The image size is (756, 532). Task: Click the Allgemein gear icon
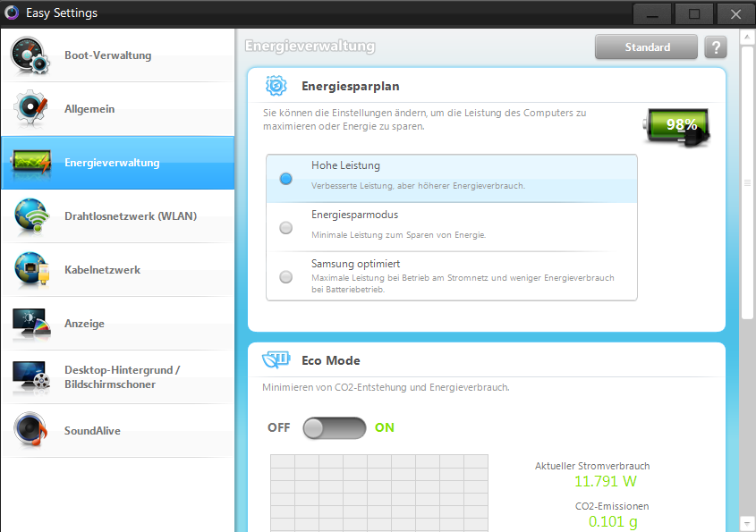[x=30, y=108]
